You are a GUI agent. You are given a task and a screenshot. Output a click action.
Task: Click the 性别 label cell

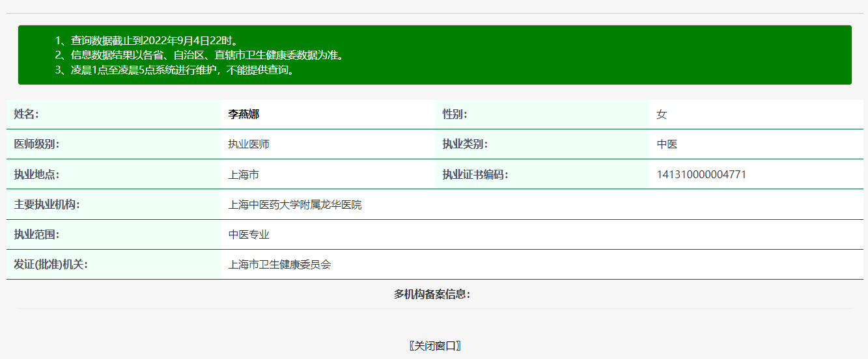click(x=542, y=114)
